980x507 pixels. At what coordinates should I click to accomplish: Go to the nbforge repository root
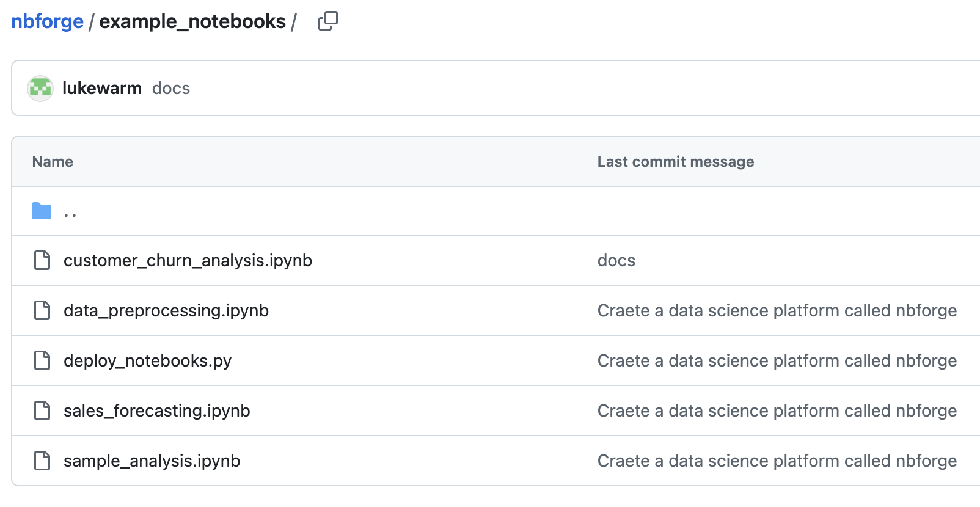click(47, 21)
